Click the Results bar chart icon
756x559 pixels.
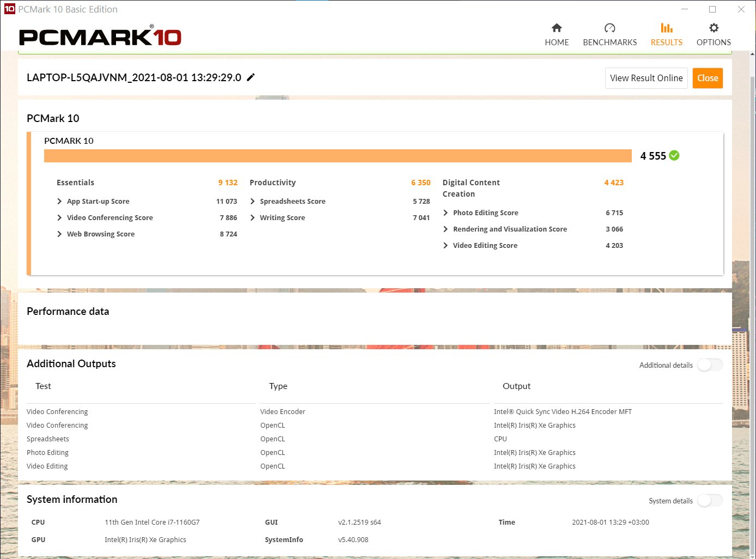(x=667, y=28)
